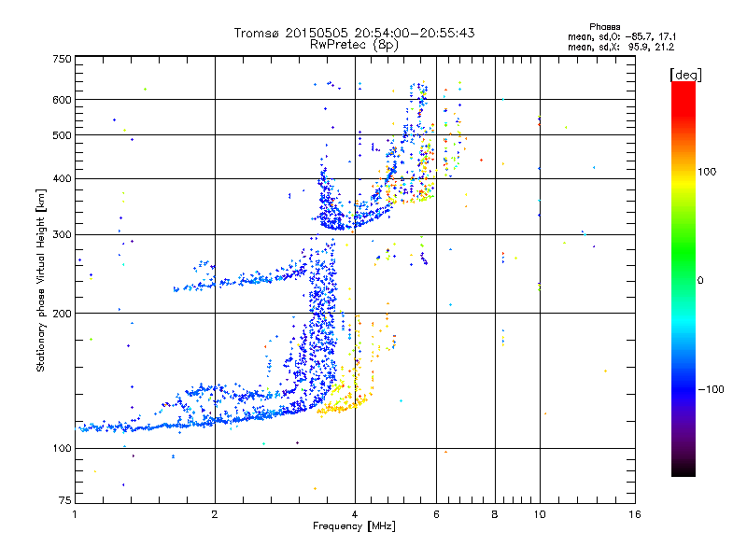
Task: Select the 'mean, sd,O: -85.7, 17.1' line
Action: click(x=622, y=36)
